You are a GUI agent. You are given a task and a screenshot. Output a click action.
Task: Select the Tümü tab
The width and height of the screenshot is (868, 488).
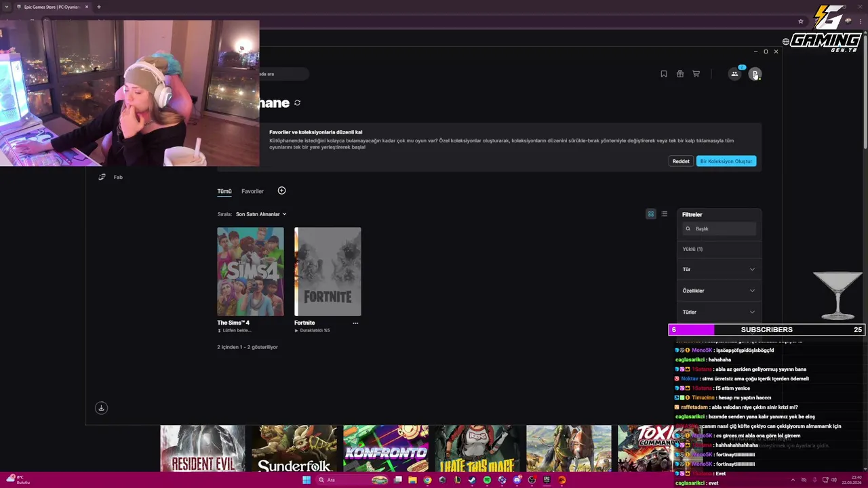[x=224, y=191]
